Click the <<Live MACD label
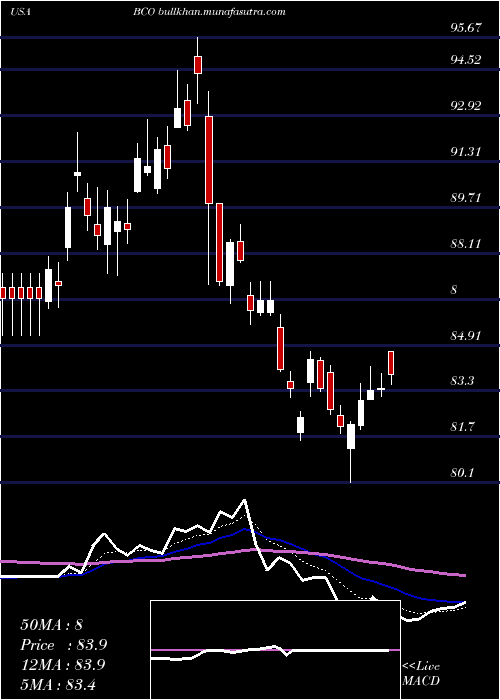The image size is (500, 700). [421, 674]
